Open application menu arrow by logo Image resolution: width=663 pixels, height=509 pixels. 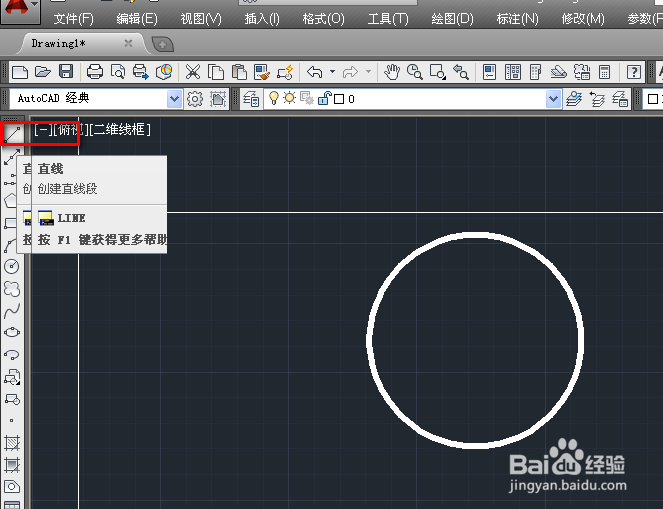click(35, 4)
